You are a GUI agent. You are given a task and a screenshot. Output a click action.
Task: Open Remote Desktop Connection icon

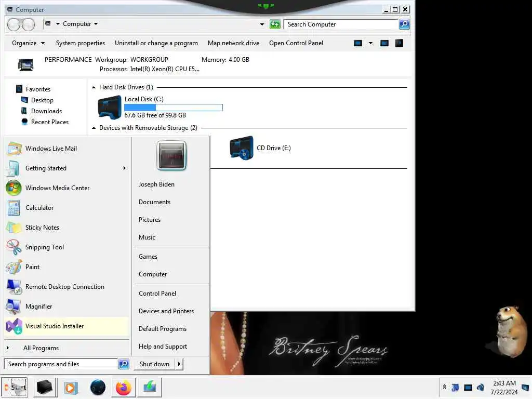pyautogui.click(x=14, y=287)
